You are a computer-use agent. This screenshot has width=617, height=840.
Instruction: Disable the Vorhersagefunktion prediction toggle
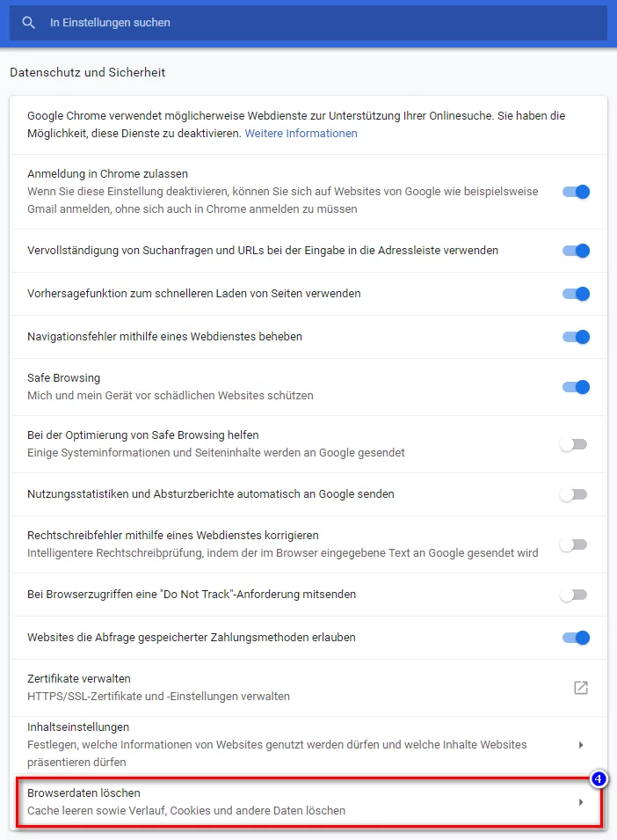click(x=576, y=294)
